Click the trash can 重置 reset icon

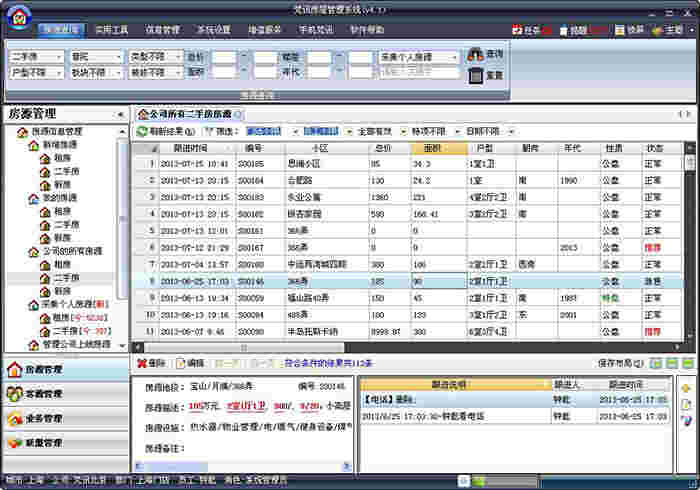coord(476,75)
